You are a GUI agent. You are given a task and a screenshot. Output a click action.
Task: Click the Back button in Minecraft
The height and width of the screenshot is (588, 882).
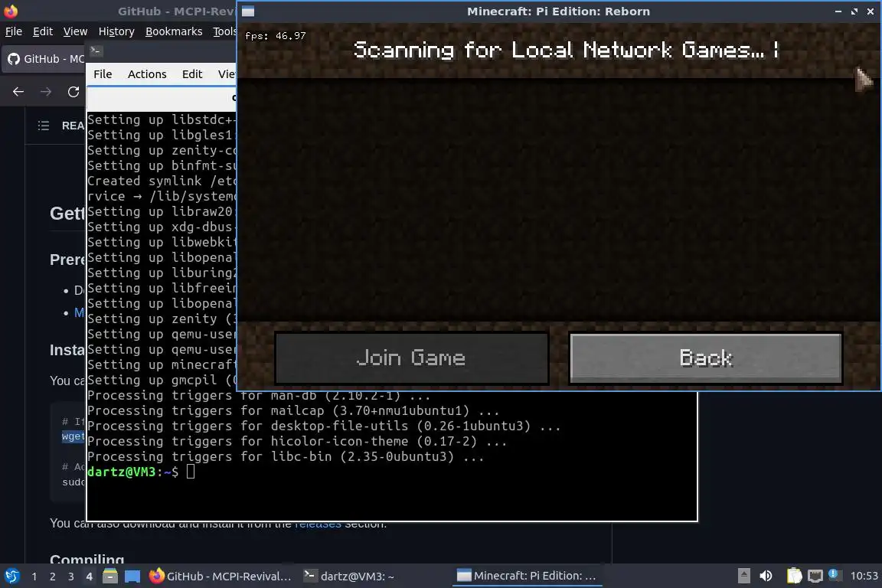(x=706, y=358)
